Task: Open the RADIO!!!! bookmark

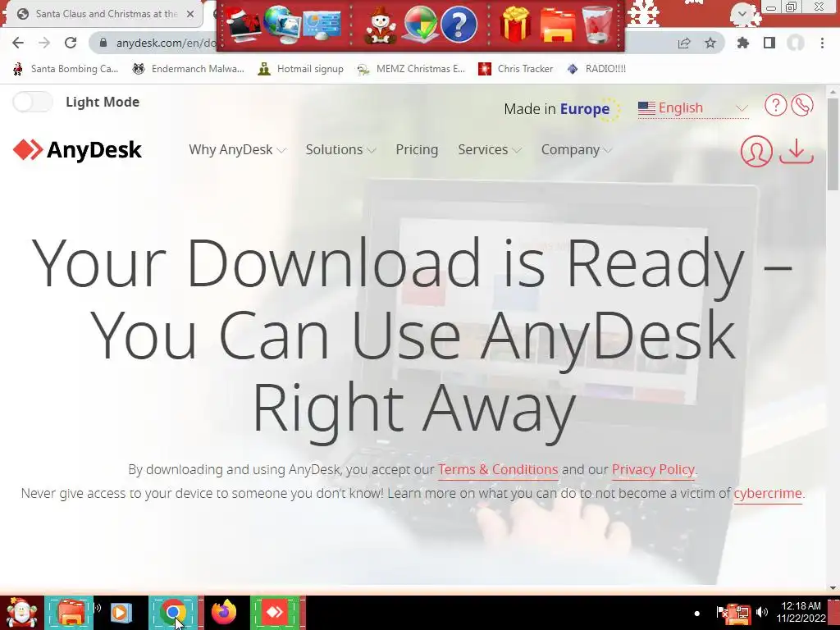Action: click(597, 69)
